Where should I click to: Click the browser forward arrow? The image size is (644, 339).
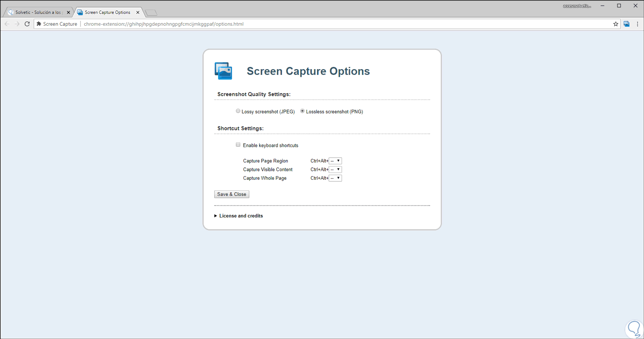click(17, 24)
